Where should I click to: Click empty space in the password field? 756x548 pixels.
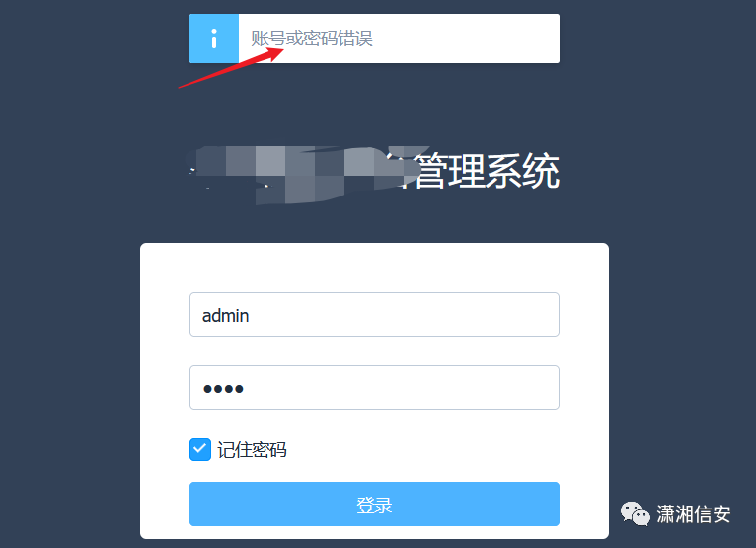(x=400, y=388)
